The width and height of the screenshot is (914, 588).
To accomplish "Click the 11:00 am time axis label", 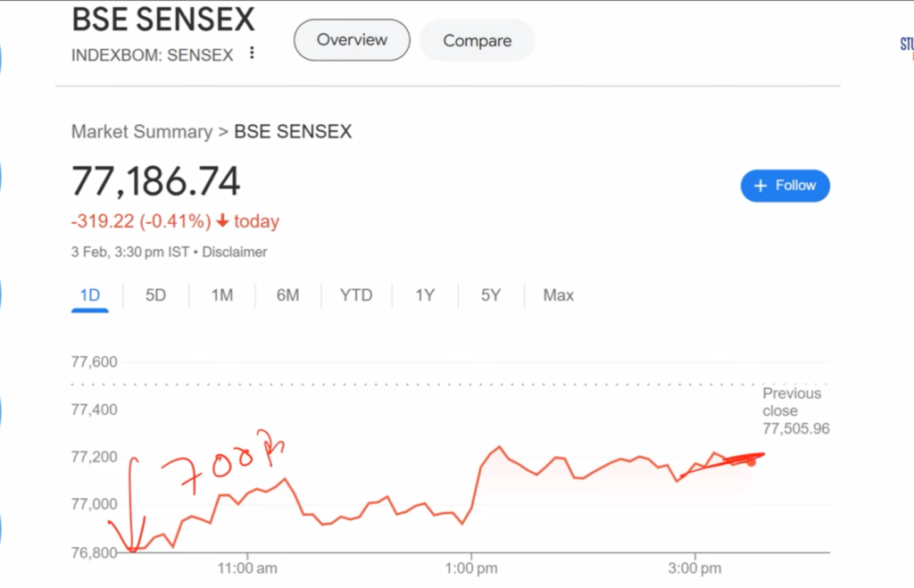I will pos(247,568).
